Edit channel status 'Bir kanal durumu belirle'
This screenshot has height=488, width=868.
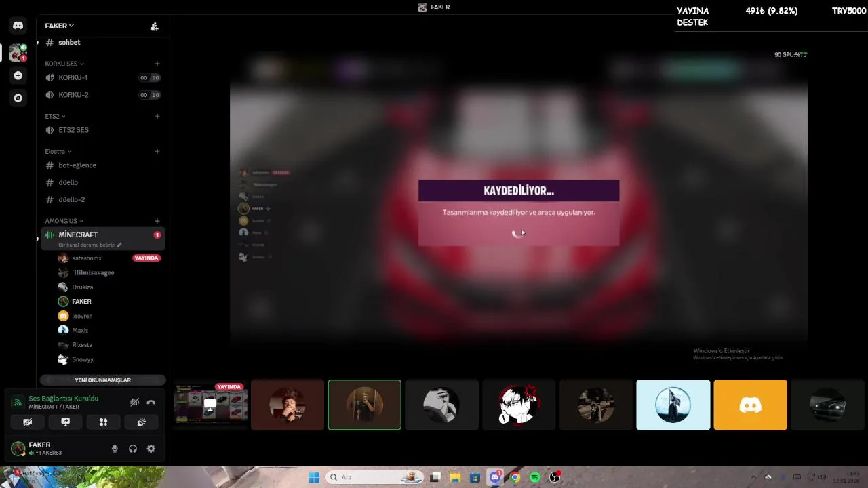click(x=90, y=245)
